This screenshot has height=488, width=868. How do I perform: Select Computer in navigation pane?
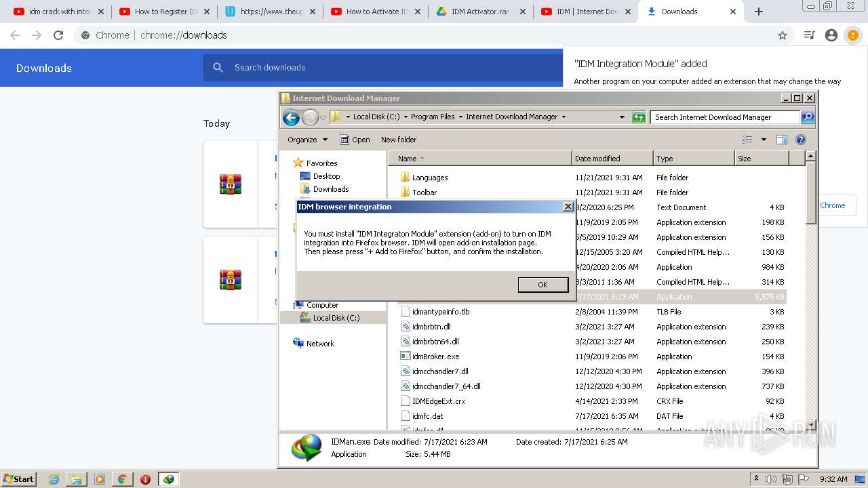pos(322,305)
